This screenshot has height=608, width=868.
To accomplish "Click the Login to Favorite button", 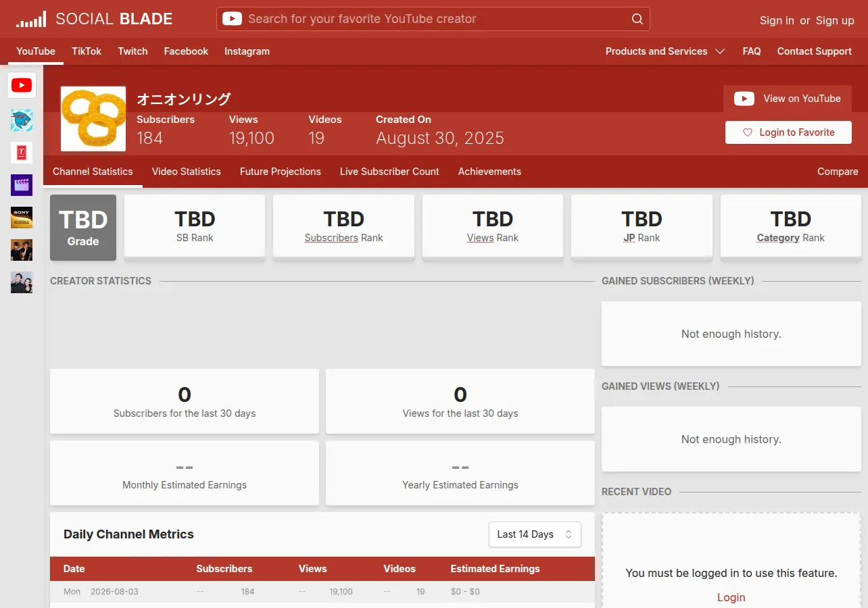I will coord(788,132).
